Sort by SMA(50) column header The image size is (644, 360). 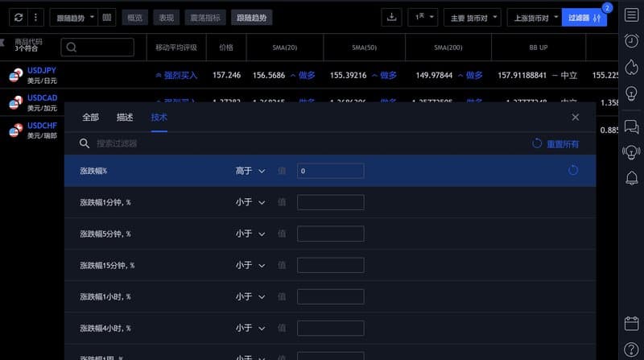pyautogui.click(x=365, y=48)
